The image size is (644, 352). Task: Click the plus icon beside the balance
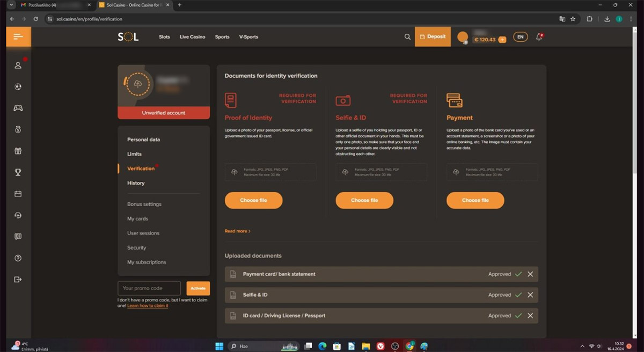[x=502, y=40]
